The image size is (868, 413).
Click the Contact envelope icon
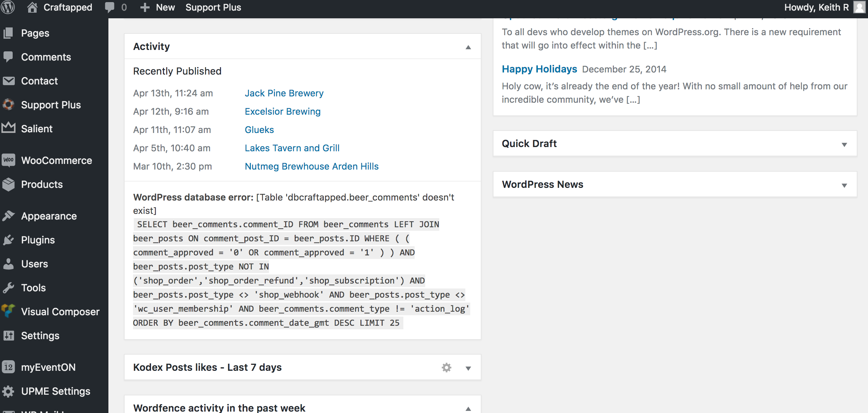(8, 81)
